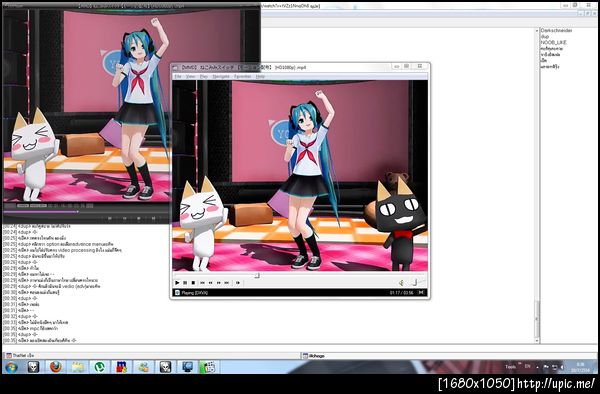Open the Navigate menu in Media Player Classic
The width and height of the screenshot is (600, 394).
click(221, 77)
